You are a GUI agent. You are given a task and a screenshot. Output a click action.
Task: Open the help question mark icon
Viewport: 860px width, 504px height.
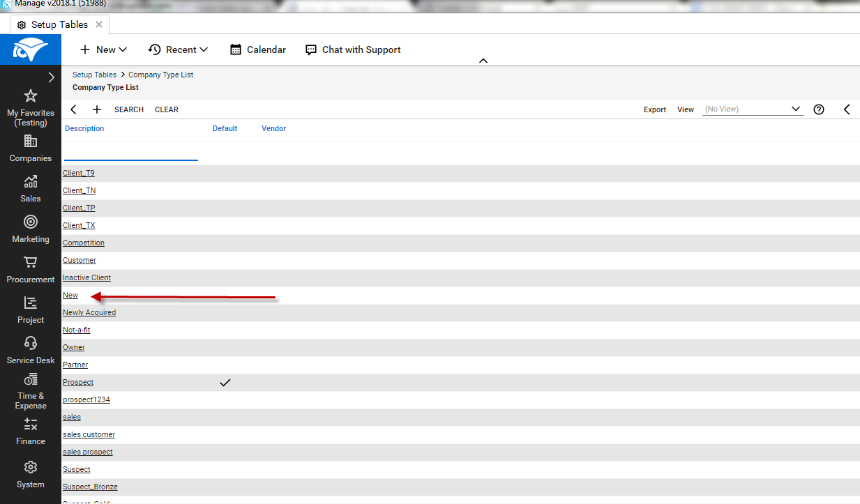pos(819,109)
